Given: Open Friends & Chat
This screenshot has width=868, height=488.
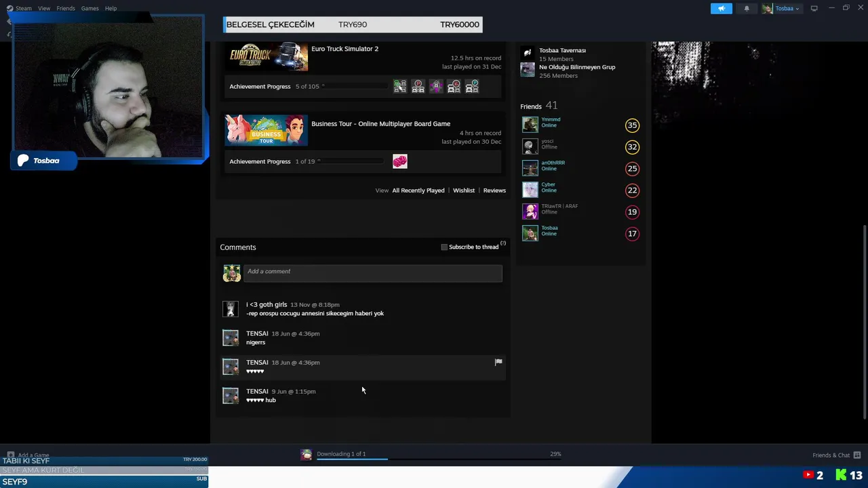Looking at the screenshot, I should click(x=836, y=455).
